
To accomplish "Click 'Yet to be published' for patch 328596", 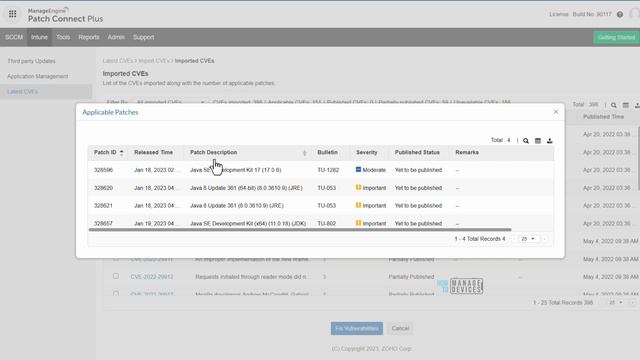I will coord(418,170).
